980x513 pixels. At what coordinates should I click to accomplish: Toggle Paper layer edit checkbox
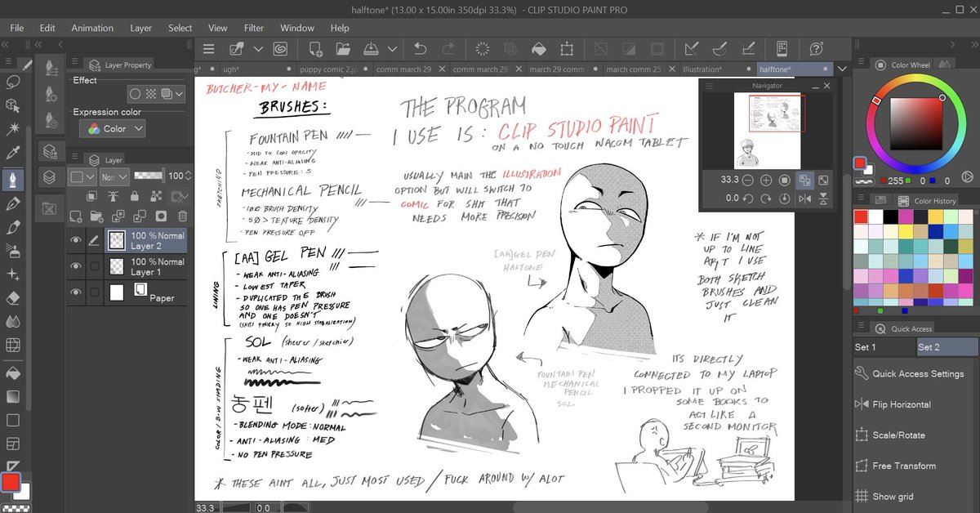click(95, 292)
